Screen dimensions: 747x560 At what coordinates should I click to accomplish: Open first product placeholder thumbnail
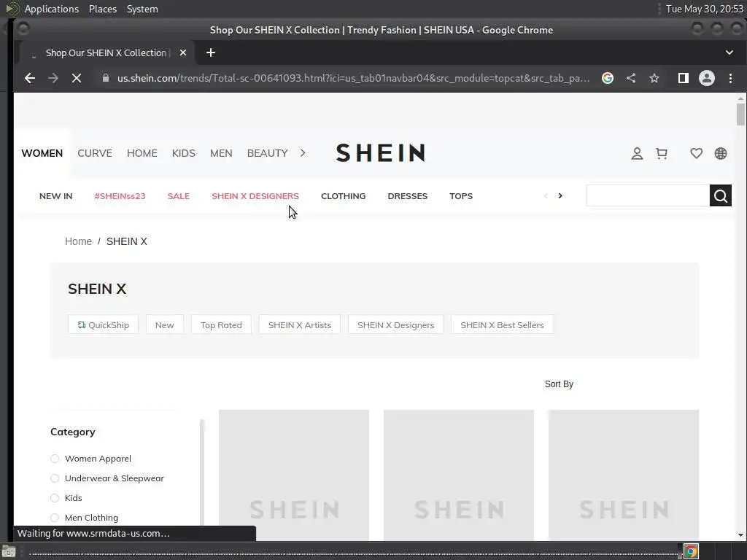point(294,475)
